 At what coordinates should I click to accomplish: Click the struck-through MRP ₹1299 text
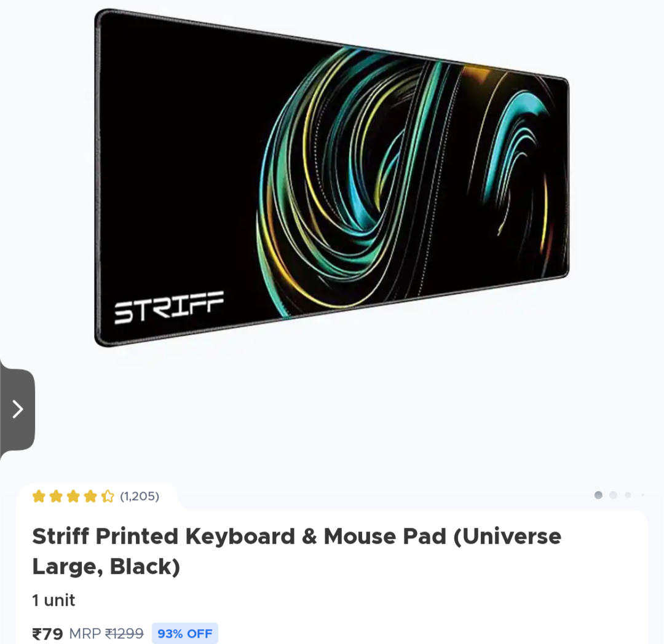click(x=106, y=634)
